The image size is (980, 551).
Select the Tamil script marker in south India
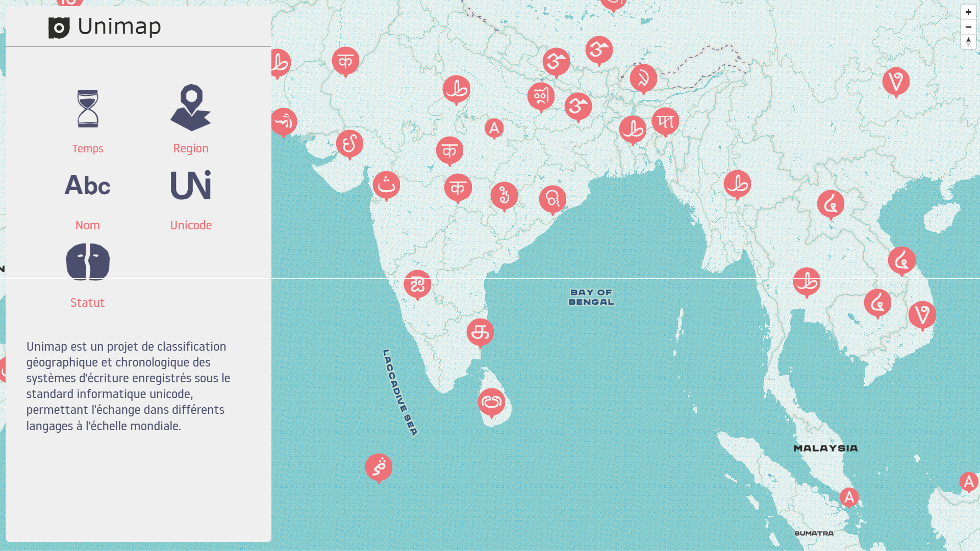pos(480,332)
